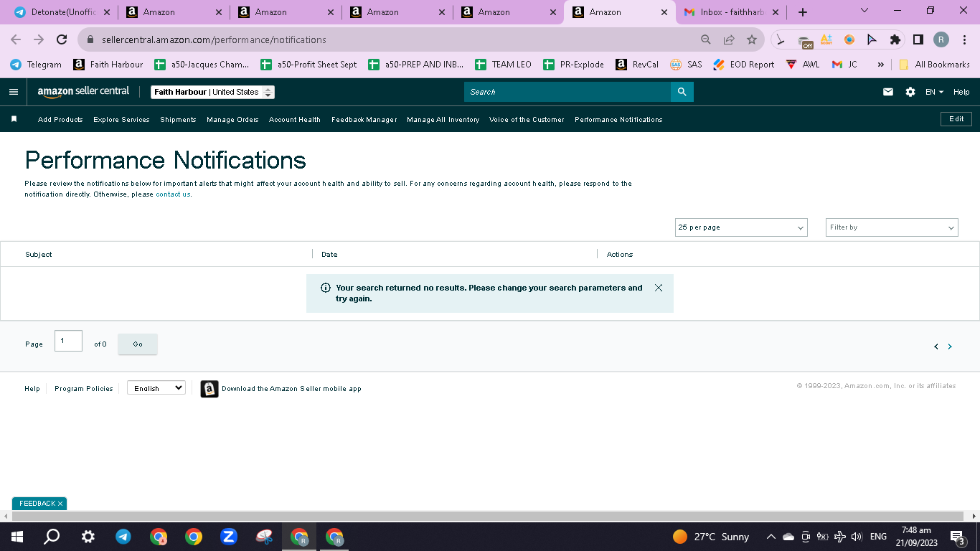Image resolution: width=980 pixels, height=551 pixels.
Task: Click the Amazon Seller mobile app icon
Action: pyautogui.click(x=209, y=389)
